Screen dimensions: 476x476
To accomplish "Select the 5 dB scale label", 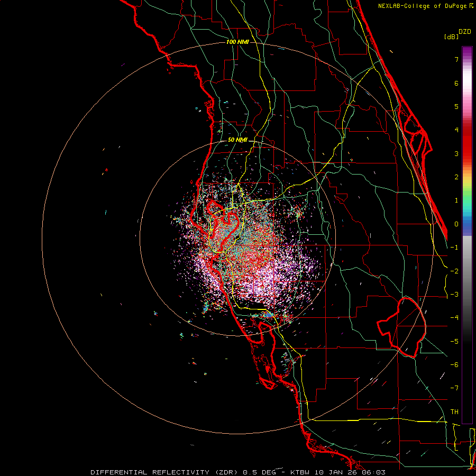I will (x=456, y=106).
